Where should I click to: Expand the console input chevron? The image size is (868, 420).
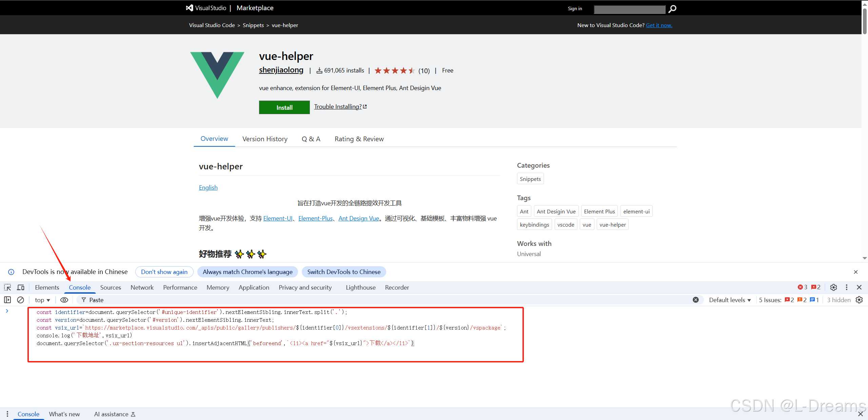(7, 311)
